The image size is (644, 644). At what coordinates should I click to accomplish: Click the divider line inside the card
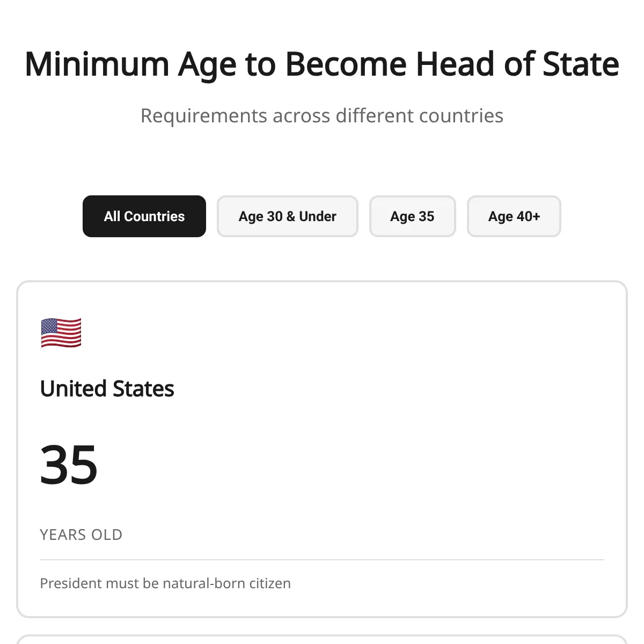click(x=322, y=560)
